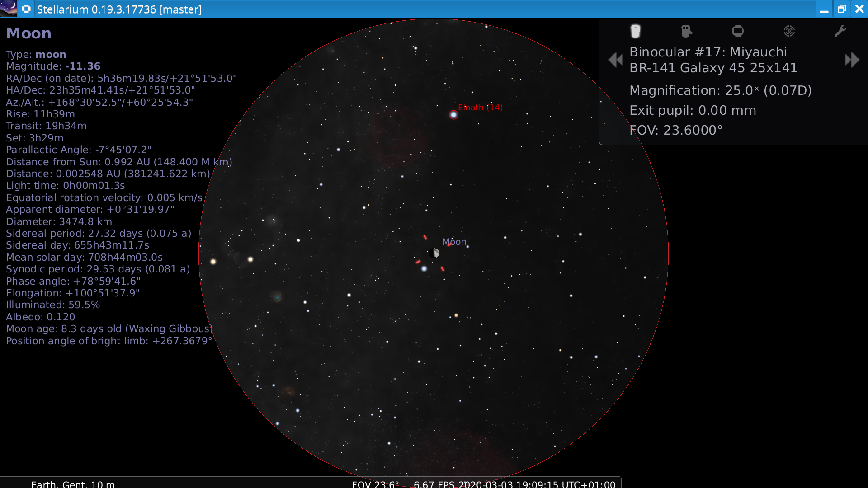Toggle the sensor frame display
The width and height of the screenshot is (868, 488).
tap(738, 31)
